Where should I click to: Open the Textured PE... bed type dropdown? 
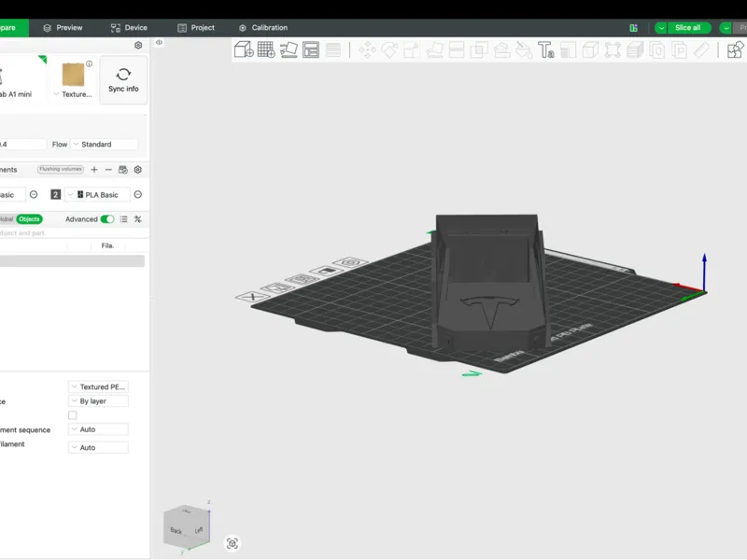point(98,386)
